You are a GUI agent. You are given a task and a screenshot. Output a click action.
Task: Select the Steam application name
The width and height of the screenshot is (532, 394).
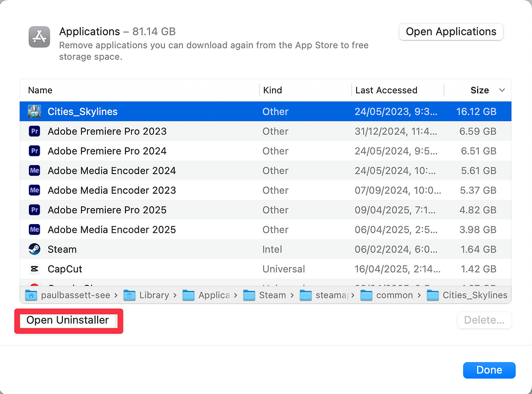click(62, 249)
